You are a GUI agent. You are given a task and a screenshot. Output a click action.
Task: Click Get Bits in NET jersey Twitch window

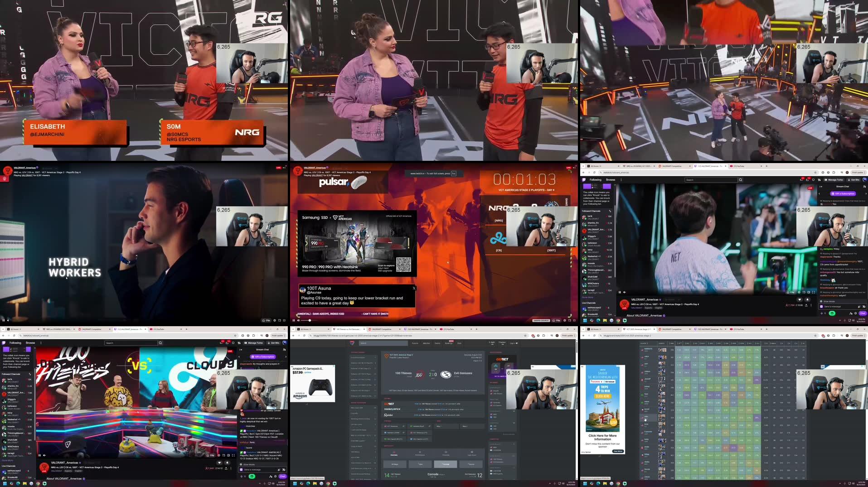(853, 180)
